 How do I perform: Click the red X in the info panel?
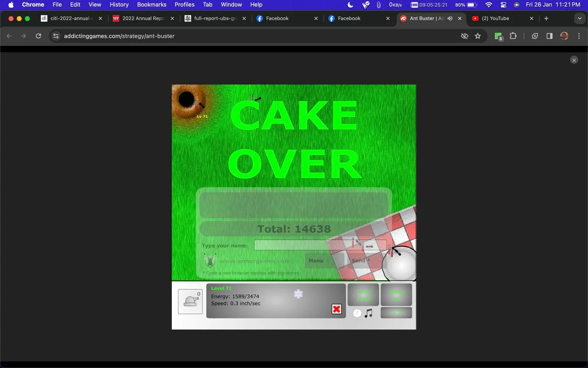[x=336, y=309]
